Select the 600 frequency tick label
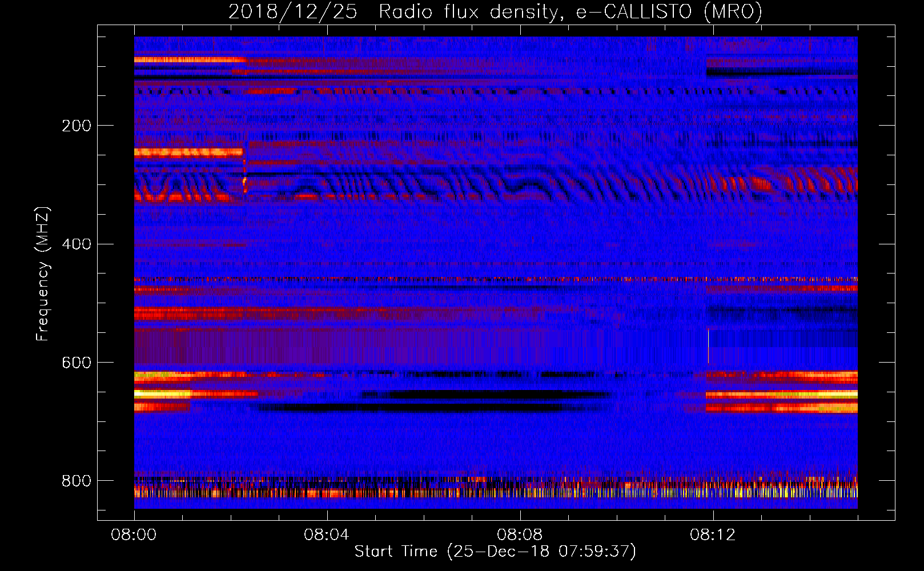924x571 pixels. tap(77, 363)
